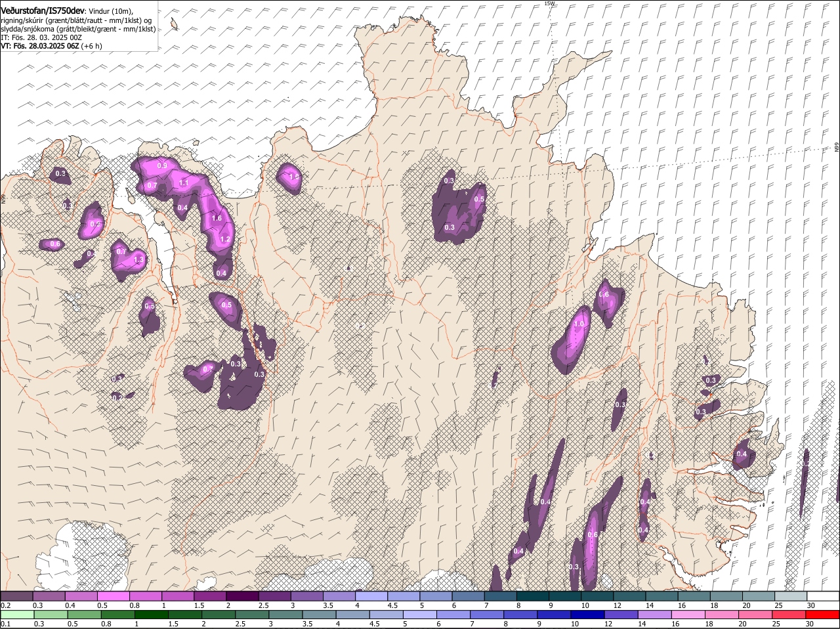
Task: Click the "1.0" value in the elongated eastern pink band
Action: point(579,324)
